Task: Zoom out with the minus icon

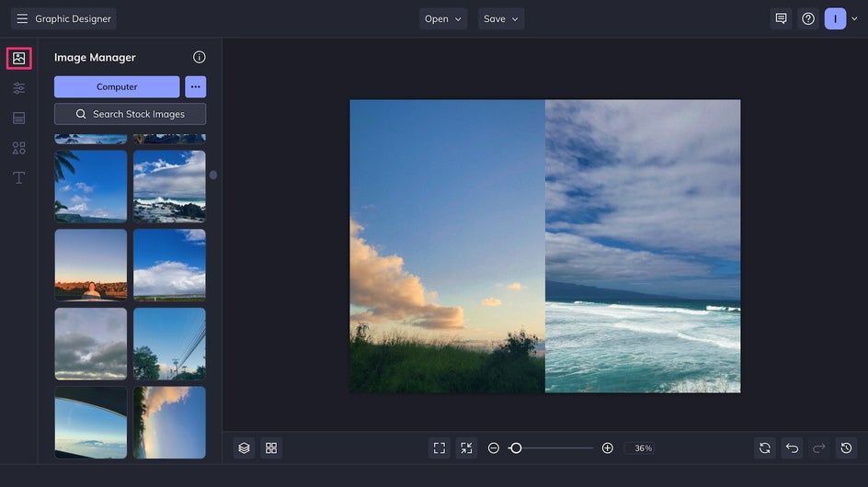Action: [494, 447]
